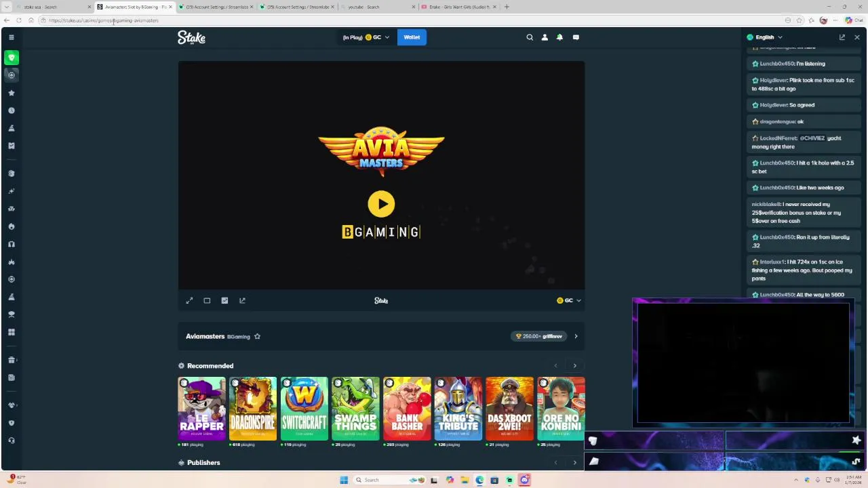Screen dimensions: 868x488
Task: Open game in popout window icon
Action: click(242, 300)
